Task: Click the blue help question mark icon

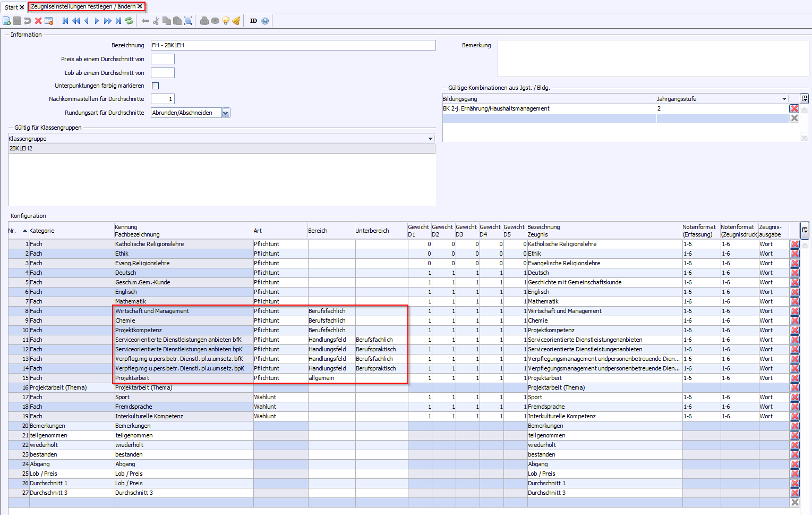Action: tap(265, 21)
